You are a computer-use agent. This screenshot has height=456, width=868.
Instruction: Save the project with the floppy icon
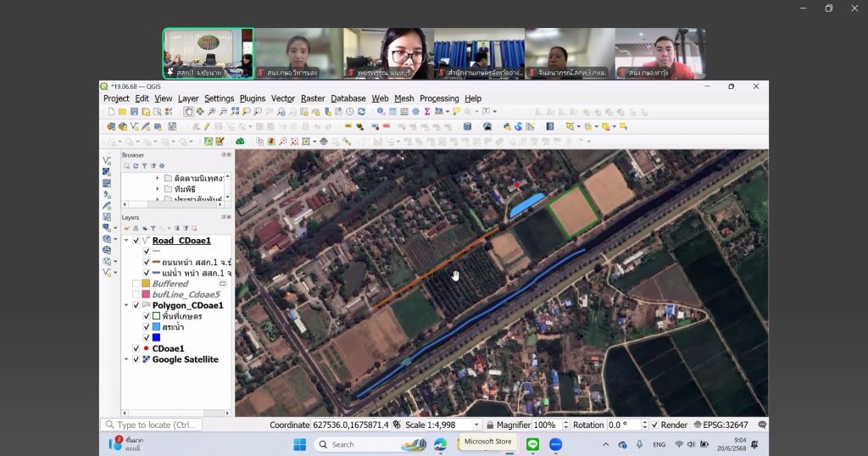[x=134, y=112]
